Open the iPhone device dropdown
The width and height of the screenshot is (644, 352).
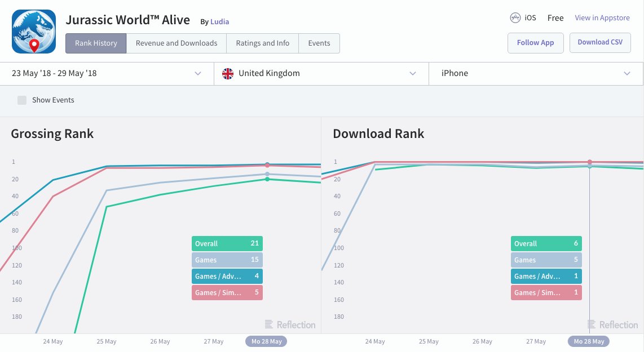click(x=536, y=73)
